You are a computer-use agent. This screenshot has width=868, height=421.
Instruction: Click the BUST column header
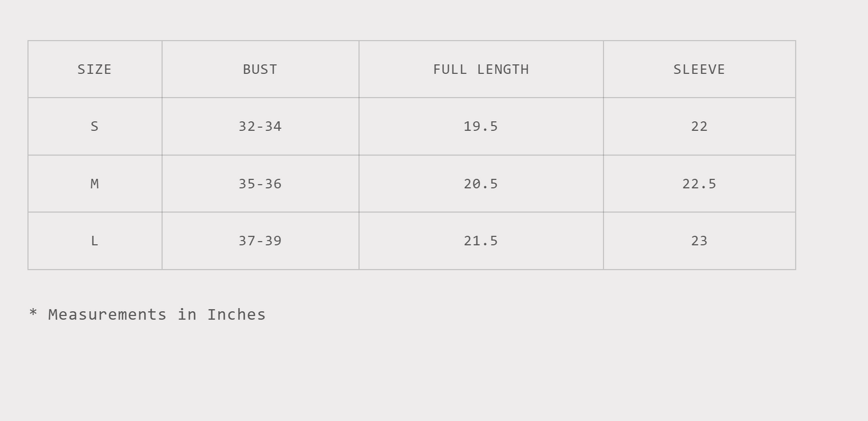point(260,70)
